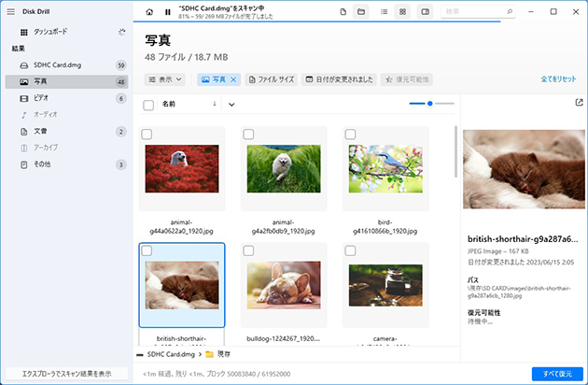Maximize the Disk Drill window
This screenshot has width=588, height=385.
[553, 11]
